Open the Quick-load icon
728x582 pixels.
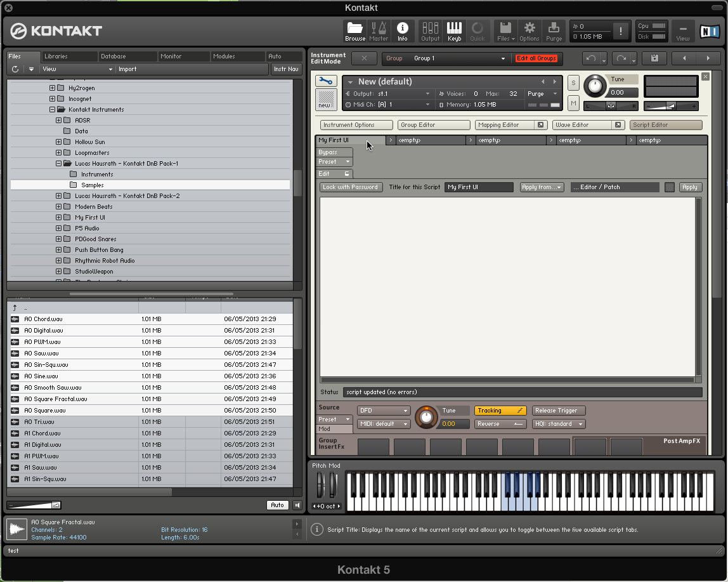[478, 31]
